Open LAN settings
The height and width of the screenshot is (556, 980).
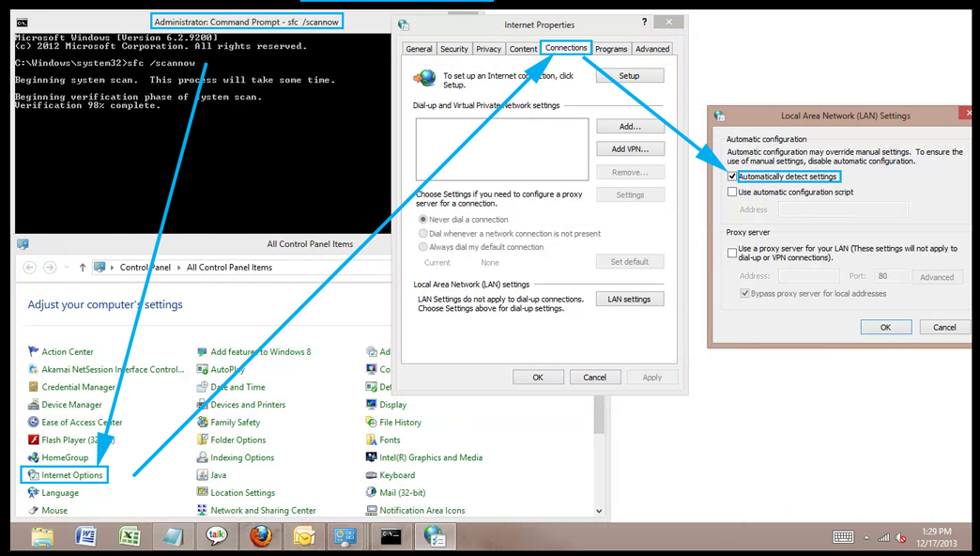tap(629, 299)
